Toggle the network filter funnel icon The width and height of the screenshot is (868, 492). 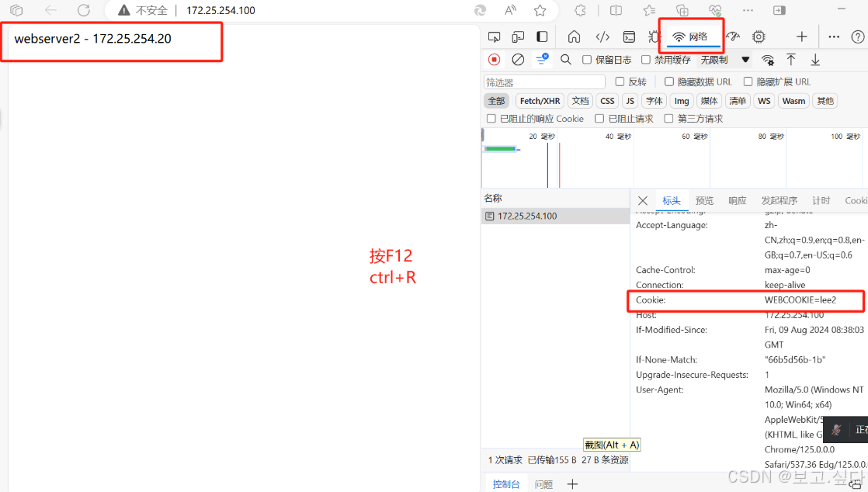pyautogui.click(x=542, y=59)
